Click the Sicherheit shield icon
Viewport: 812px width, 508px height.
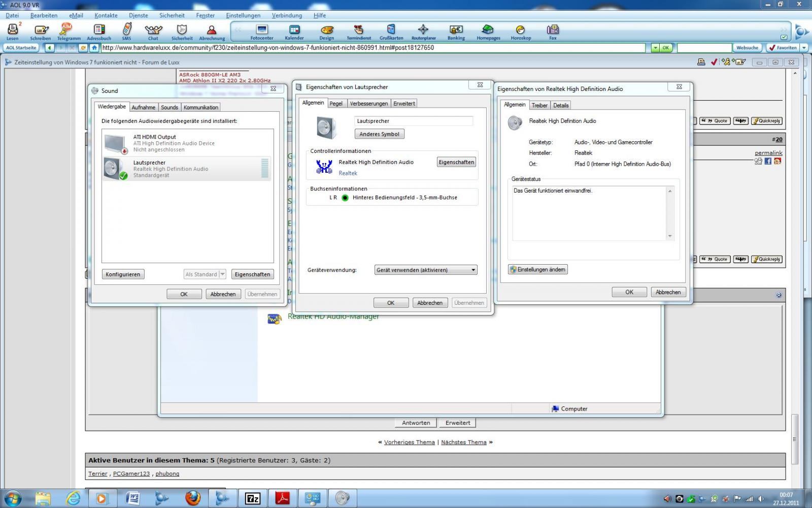[182, 31]
